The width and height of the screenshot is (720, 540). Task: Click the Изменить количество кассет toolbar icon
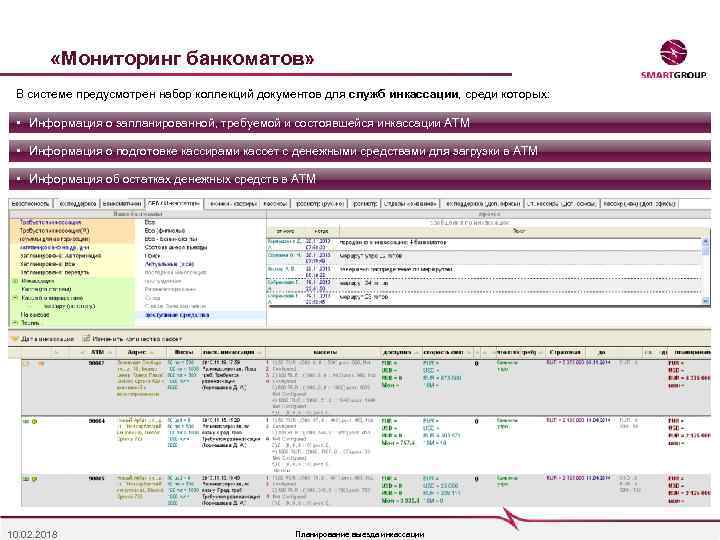click(86, 339)
